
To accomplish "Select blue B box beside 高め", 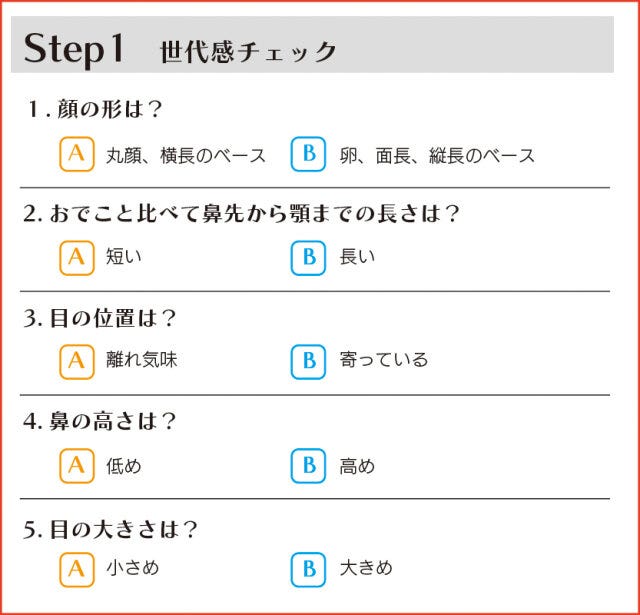I will [x=309, y=465].
